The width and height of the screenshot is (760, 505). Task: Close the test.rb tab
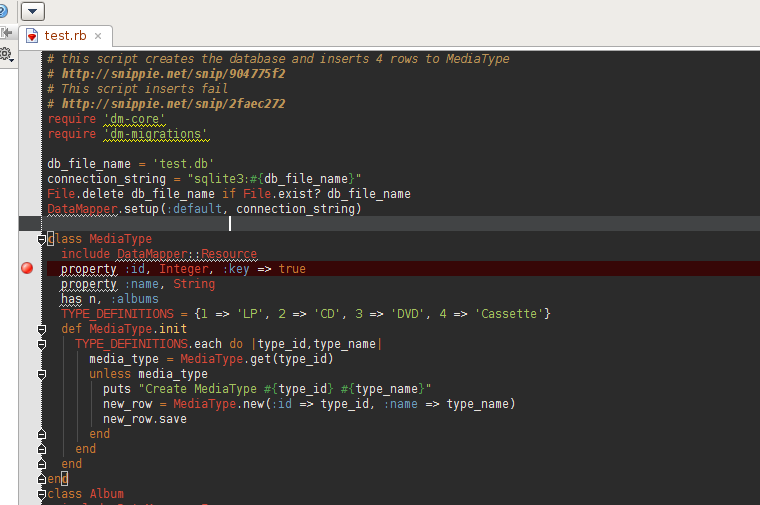click(x=98, y=36)
